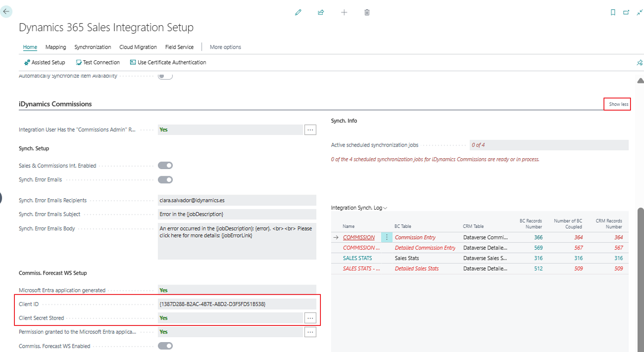Image resolution: width=644 pixels, height=352 pixels.
Task: Toggle Automatically Synchronize Item Availability
Action: coord(165,76)
